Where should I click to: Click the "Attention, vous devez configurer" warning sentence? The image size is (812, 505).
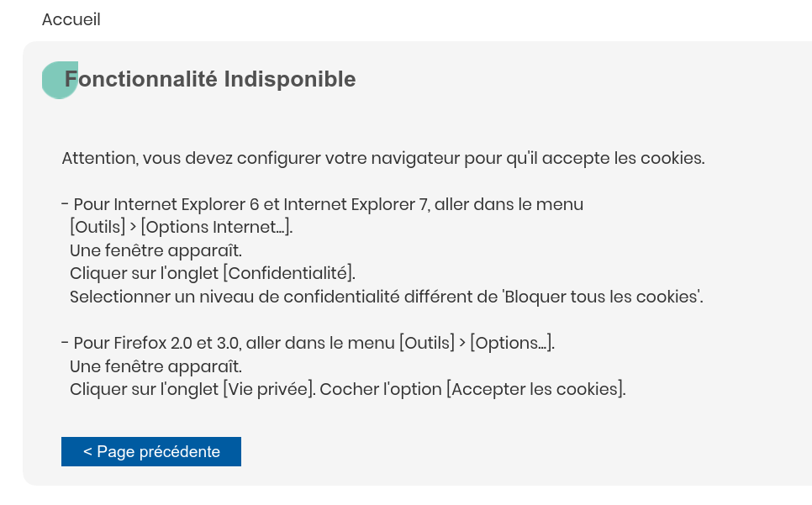[382, 158]
